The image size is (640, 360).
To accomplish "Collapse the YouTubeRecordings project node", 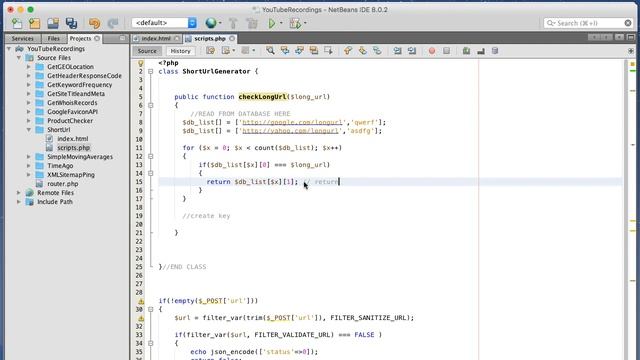I will [9, 49].
